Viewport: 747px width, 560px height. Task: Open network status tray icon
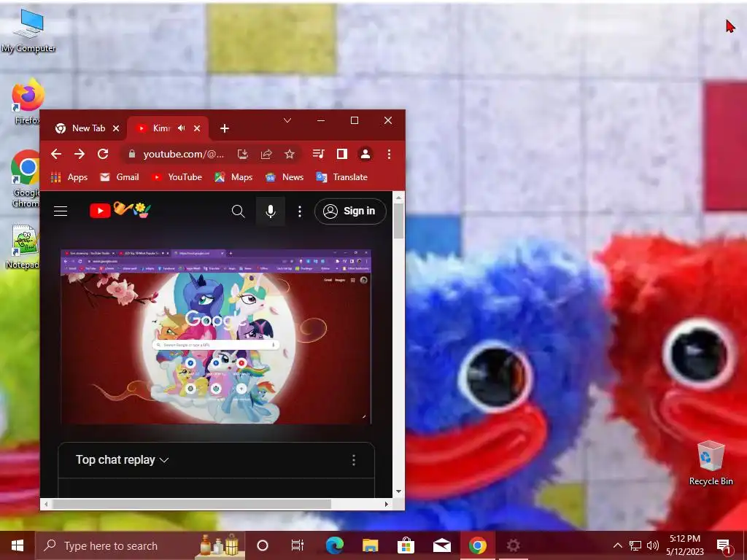[x=635, y=545]
